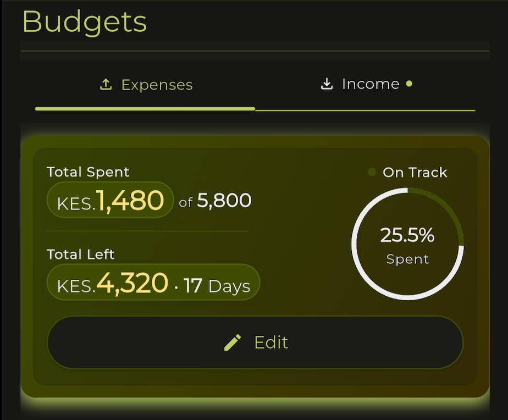This screenshot has width=508, height=420.
Task: Select the pencil icon on the Edit button
Action: click(233, 342)
